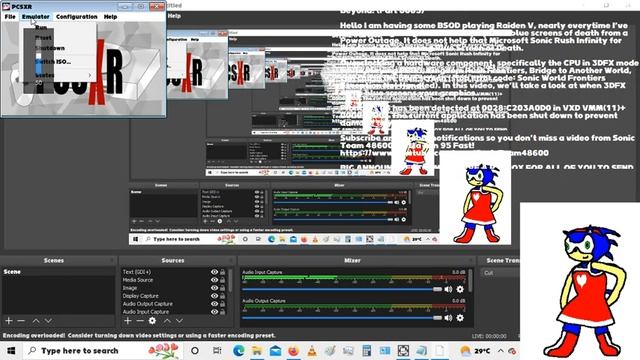The image size is (640, 360).
Task: Open source properties with the Sources gear icon
Action: pos(152,321)
